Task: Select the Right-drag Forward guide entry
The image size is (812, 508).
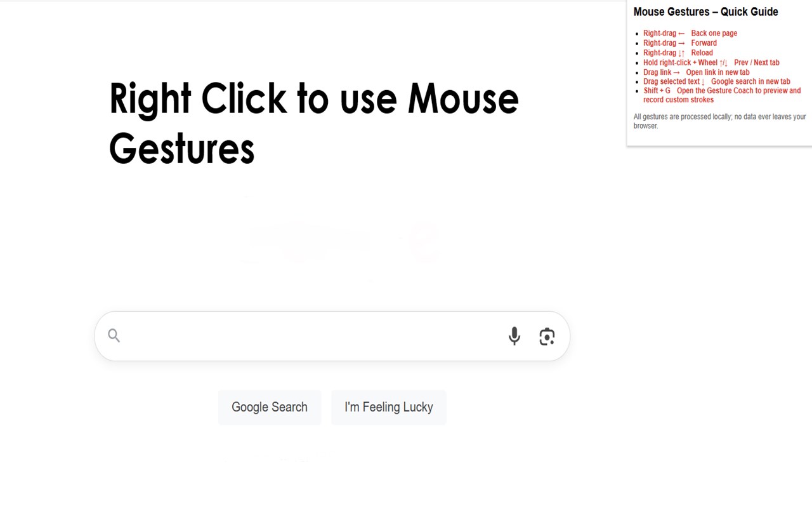Action: click(x=680, y=43)
